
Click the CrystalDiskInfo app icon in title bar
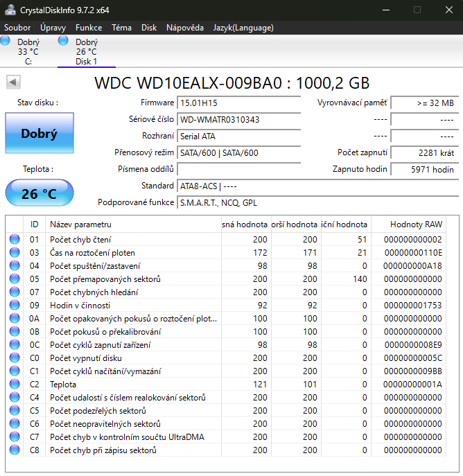click(10, 10)
